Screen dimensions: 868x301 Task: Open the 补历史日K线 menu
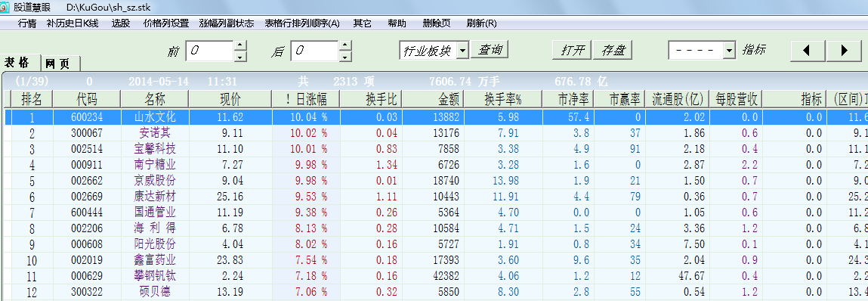point(73,23)
